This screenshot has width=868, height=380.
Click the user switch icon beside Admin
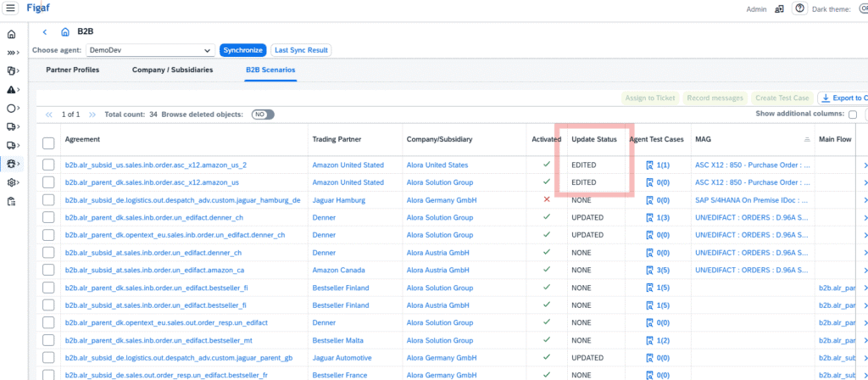[779, 8]
